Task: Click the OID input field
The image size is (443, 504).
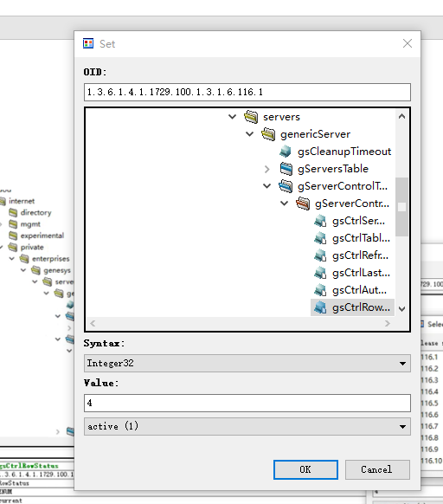Action: pyautogui.click(x=247, y=93)
